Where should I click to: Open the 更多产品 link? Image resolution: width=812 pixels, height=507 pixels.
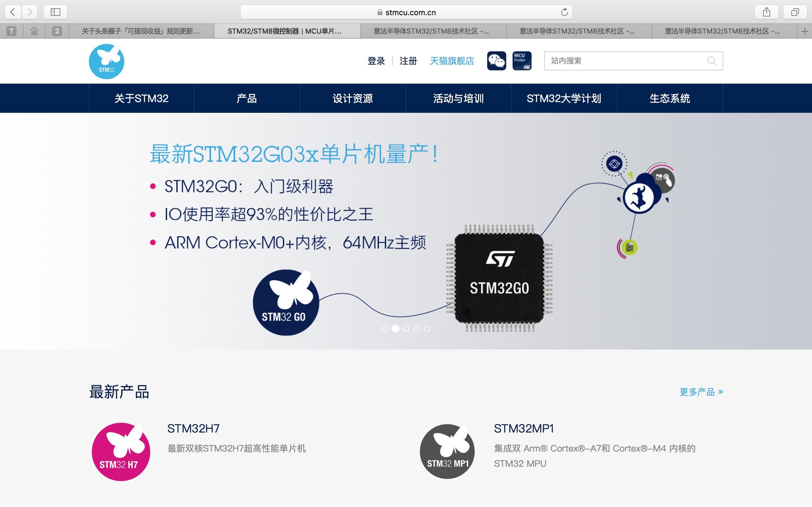click(x=701, y=392)
